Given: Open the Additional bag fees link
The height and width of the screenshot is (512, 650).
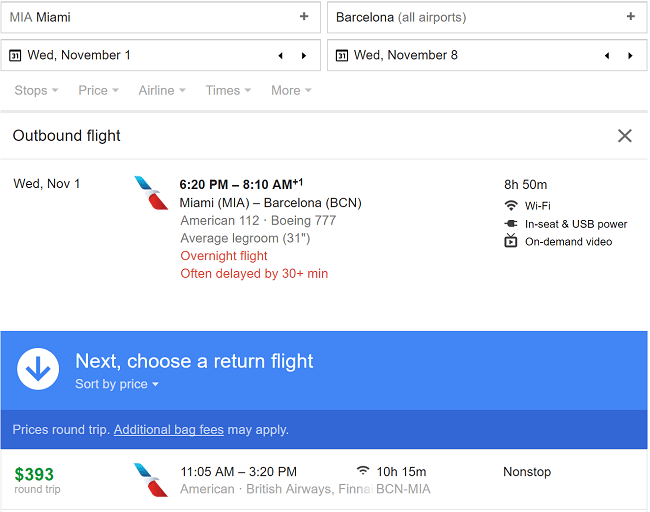Looking at the screenshot, I should [x=169, y=429].
